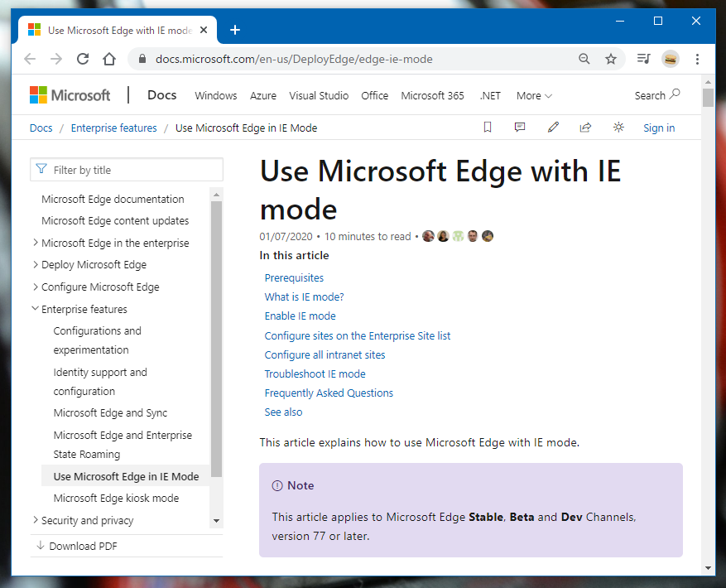Go to Enterprise features breadcrumb
726x588 pixels.
click(114, 128)
